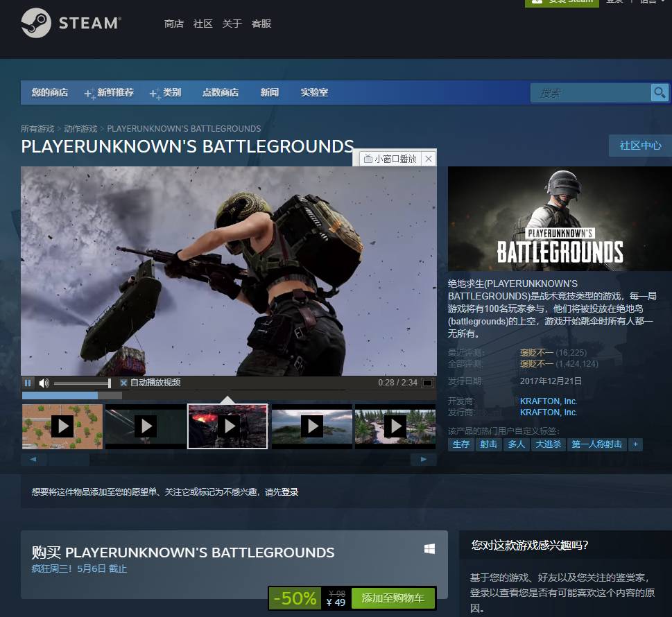Open 商店 in top navigation
The height and width of the screenshot is (617, 672).
click(x=173, y=24)
